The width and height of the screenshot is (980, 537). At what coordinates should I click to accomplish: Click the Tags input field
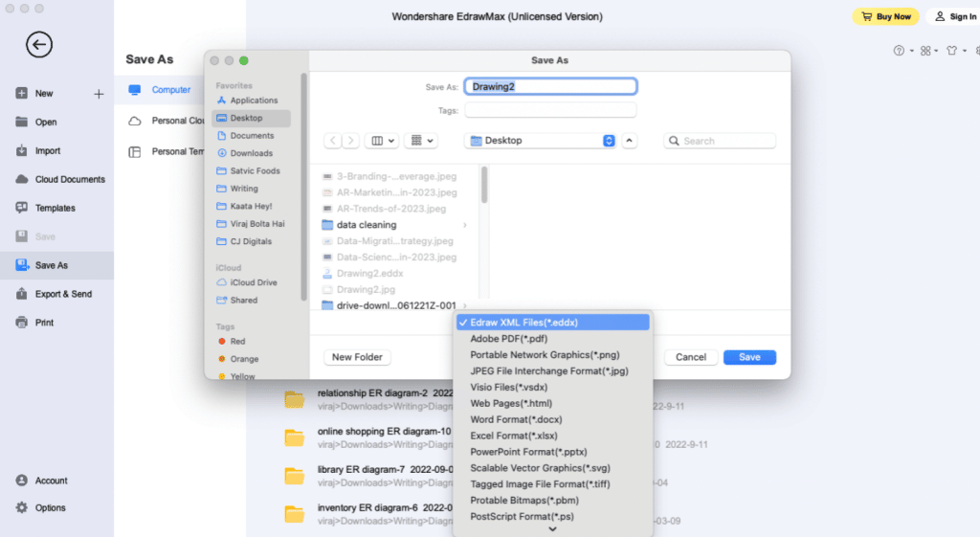550,110
